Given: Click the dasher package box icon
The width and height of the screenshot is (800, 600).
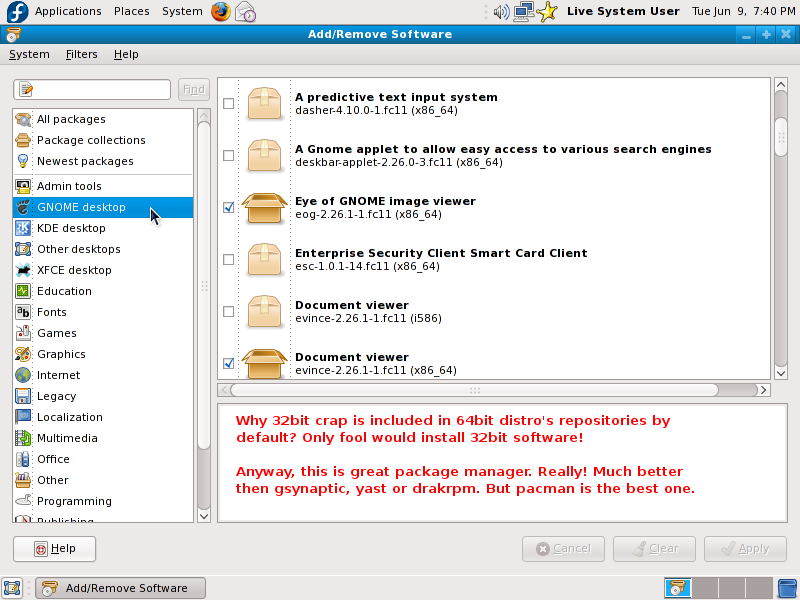Looking at the screenshot, I should click(x=264, y=104).
